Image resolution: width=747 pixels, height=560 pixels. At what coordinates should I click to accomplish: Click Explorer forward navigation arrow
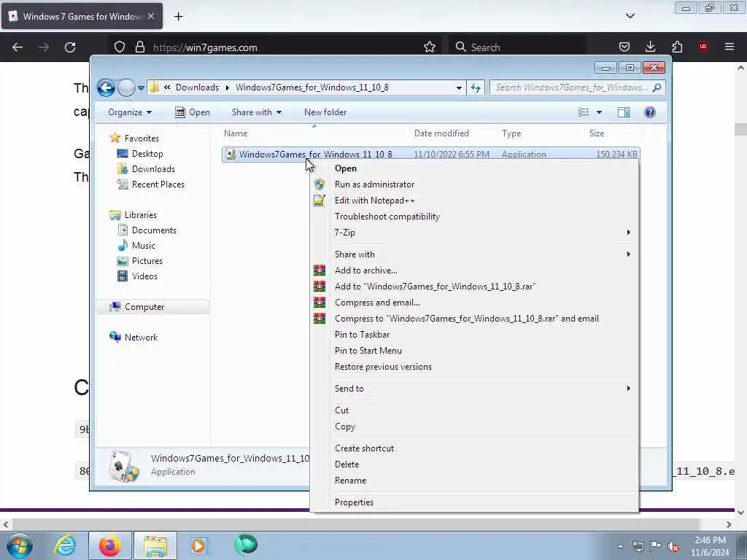tap(126, 87)
